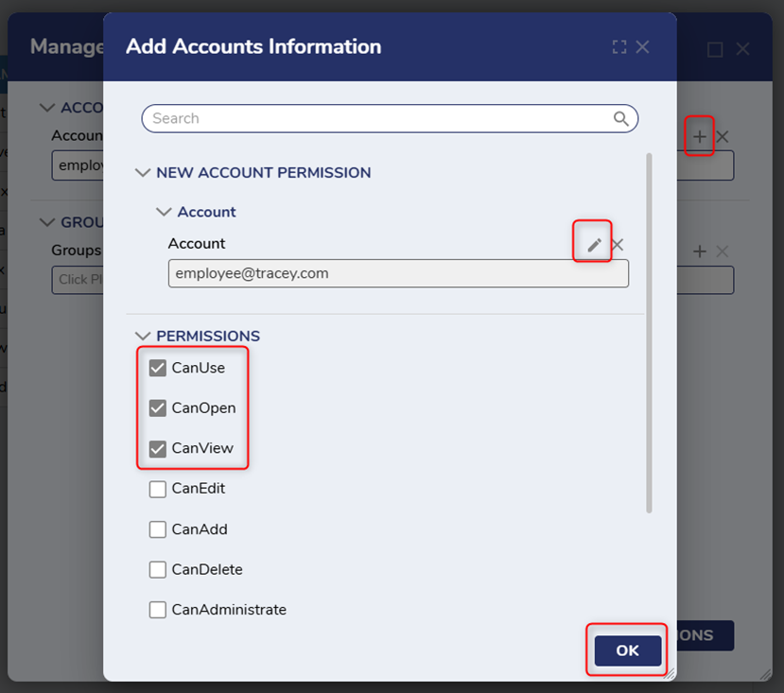Viewport: 784px width, 693px height.
Task: Check the CanDelete checkbox
Action: (x=158, y=570)
